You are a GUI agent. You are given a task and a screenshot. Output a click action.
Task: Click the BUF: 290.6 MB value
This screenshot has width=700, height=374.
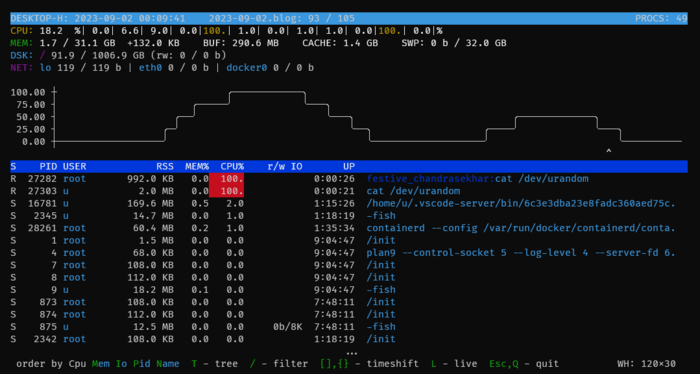click(x=241, y=43)
